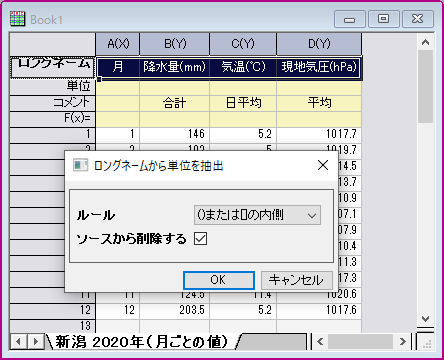Click the comment cell 平均
The width and height of the screenshot is (444, 360).
click(x=319, y=103)
